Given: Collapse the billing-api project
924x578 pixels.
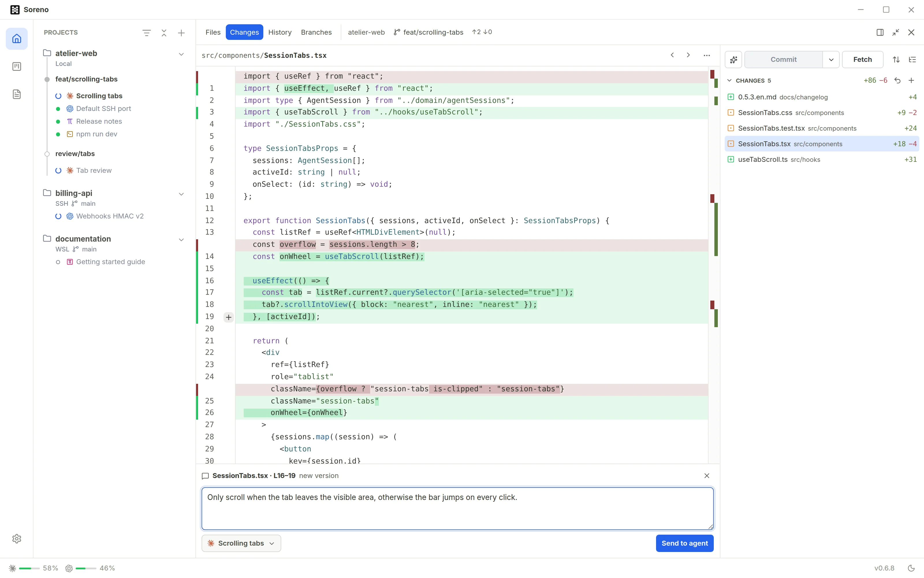Looking at the screenshot, I should point(181,194).
